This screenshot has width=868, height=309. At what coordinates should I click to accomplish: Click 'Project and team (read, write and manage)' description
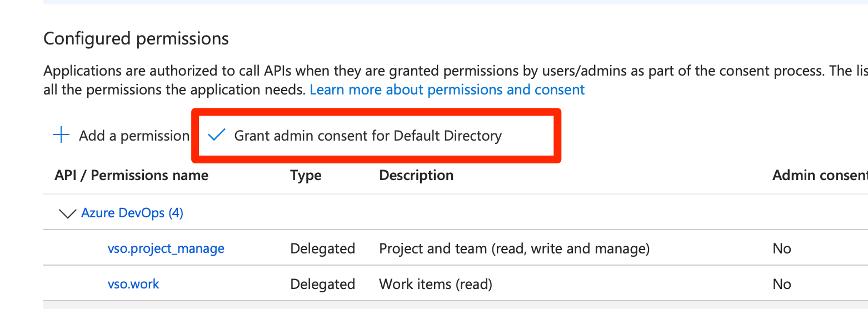pos(514,248)
